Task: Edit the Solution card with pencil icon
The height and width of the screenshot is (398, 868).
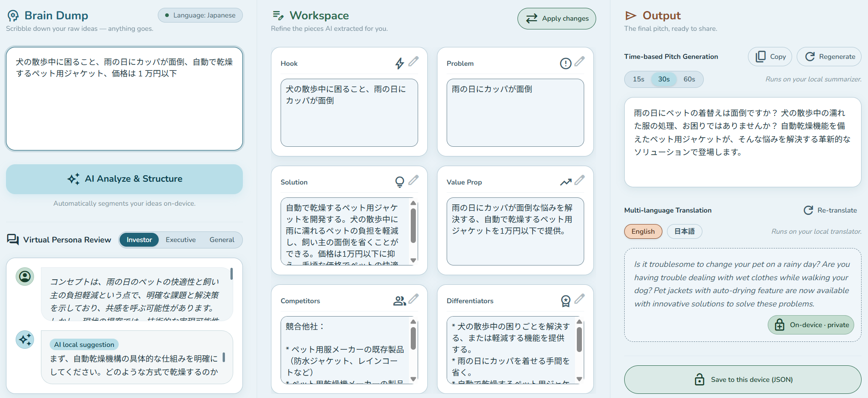Action: (414, 180)
